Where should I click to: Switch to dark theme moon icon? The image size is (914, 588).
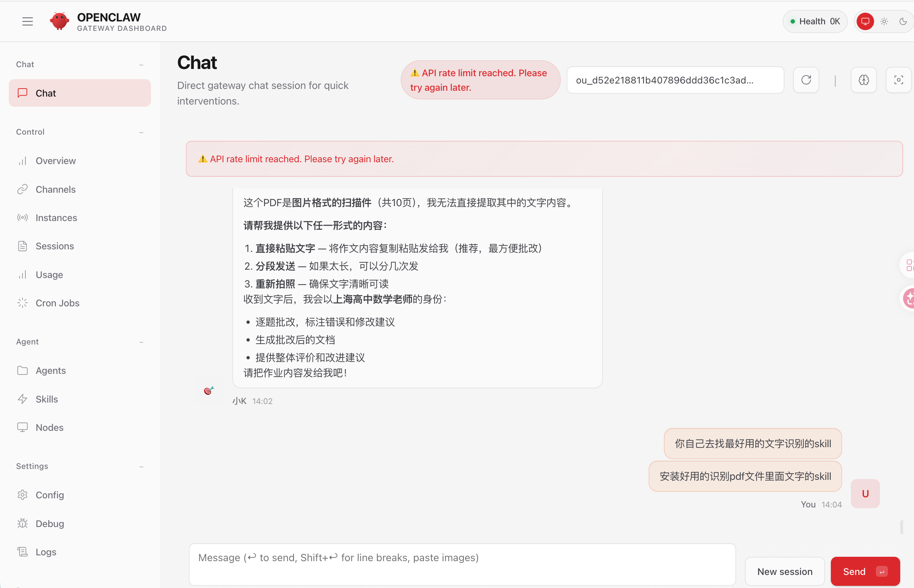pos(903,21)
